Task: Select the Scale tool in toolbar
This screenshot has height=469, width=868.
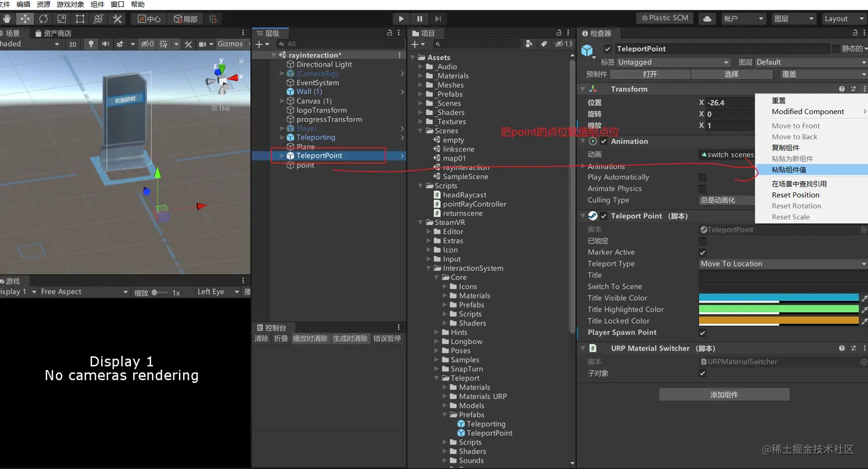Action: pyautogui.click(x=61, y=19)
